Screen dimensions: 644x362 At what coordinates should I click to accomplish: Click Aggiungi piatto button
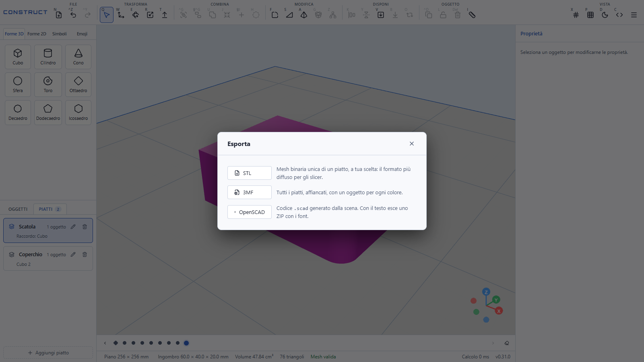[48, 353]
